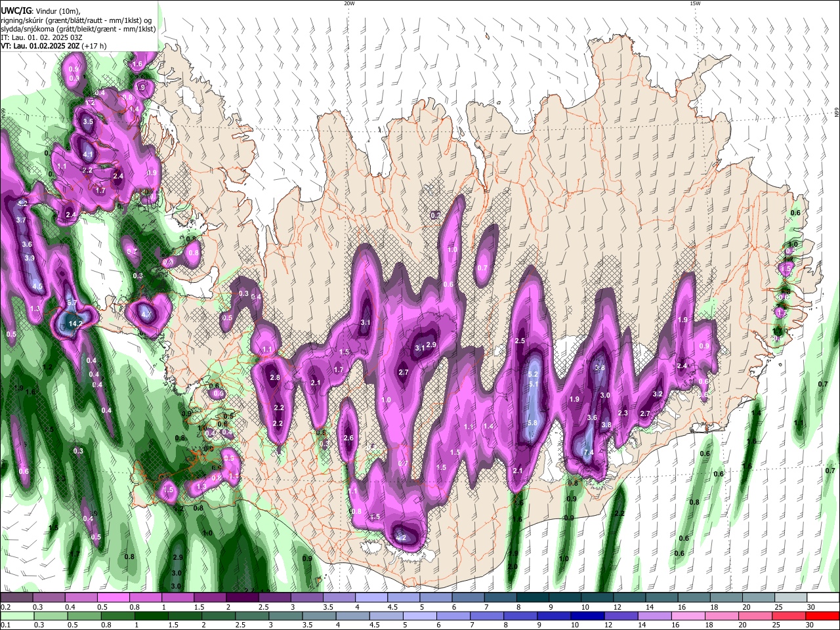This screenshot has height=630, width=840.
Task: Click the '15W' longitude label at the top
Action: click(695, 3)
